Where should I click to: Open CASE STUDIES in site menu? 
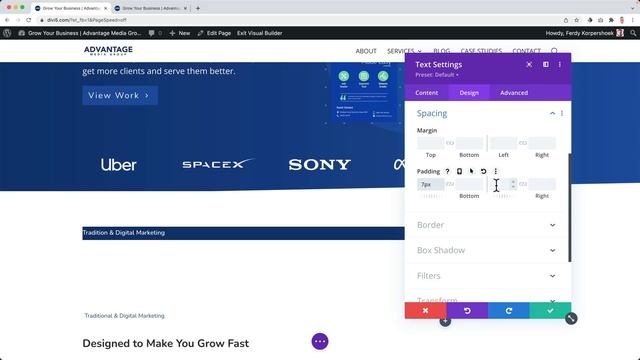[481, 51]
